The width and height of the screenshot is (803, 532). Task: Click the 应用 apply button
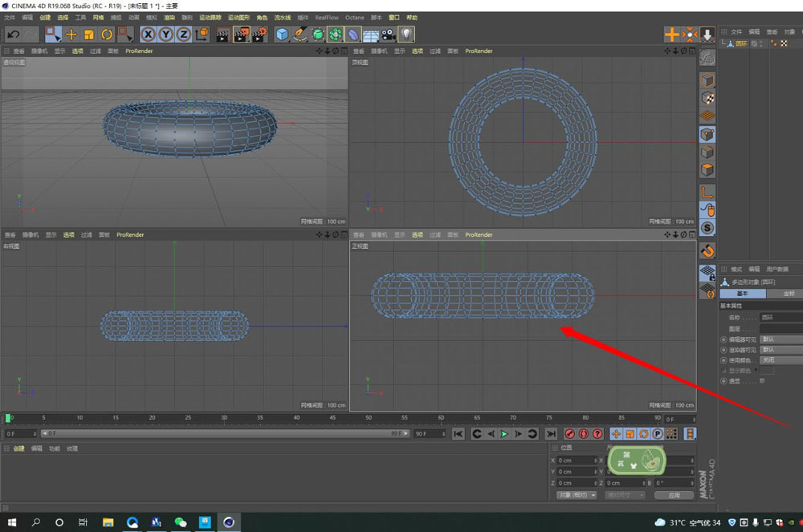coord(674,495)
